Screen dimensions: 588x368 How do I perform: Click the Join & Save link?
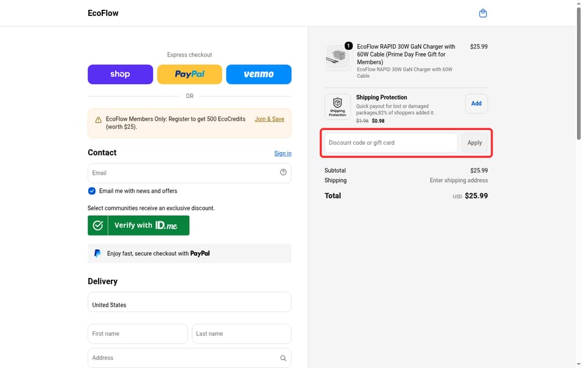tap(269, 119)
